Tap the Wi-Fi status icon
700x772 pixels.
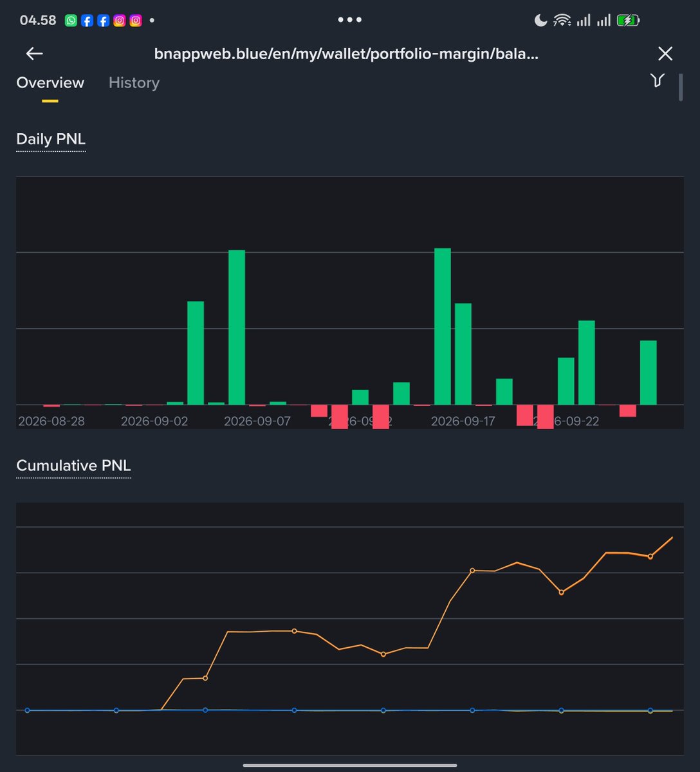tap(562, 21)
